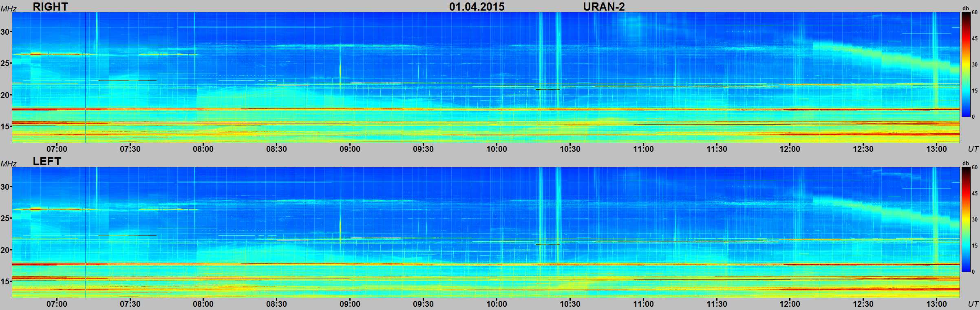980x310 pixels.
Task: Click the 15 MHz label on LEFT panel
Action: tap(5, 282)
